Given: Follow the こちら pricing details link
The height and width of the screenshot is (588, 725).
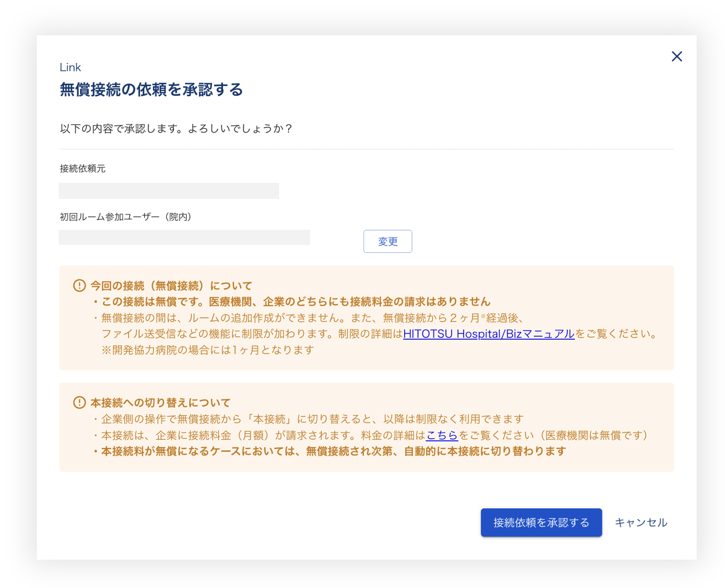Looking at the screenshot, I should [442, 435].
